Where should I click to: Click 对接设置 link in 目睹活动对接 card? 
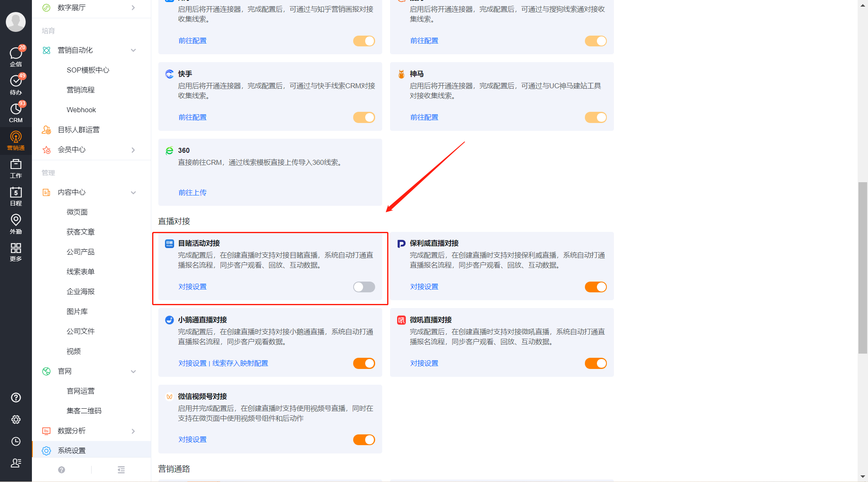192,287
